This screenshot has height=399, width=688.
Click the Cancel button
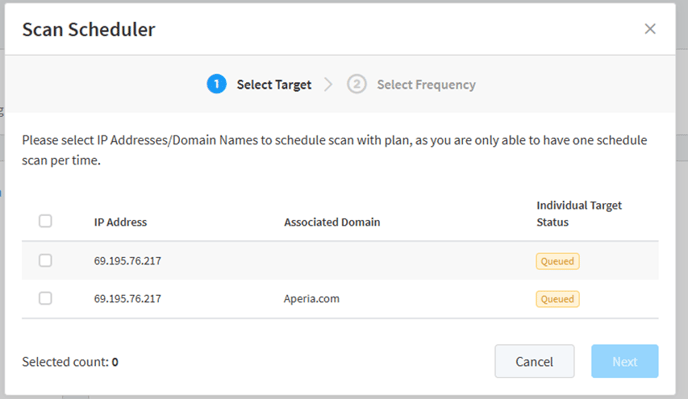(x=534, y=361)
